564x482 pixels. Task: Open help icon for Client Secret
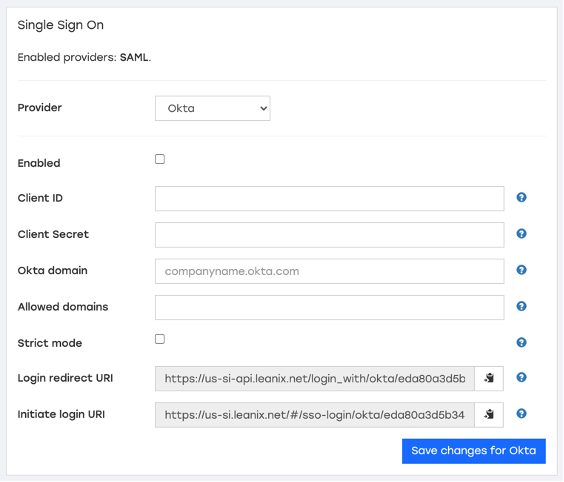(x=522, y=233)
